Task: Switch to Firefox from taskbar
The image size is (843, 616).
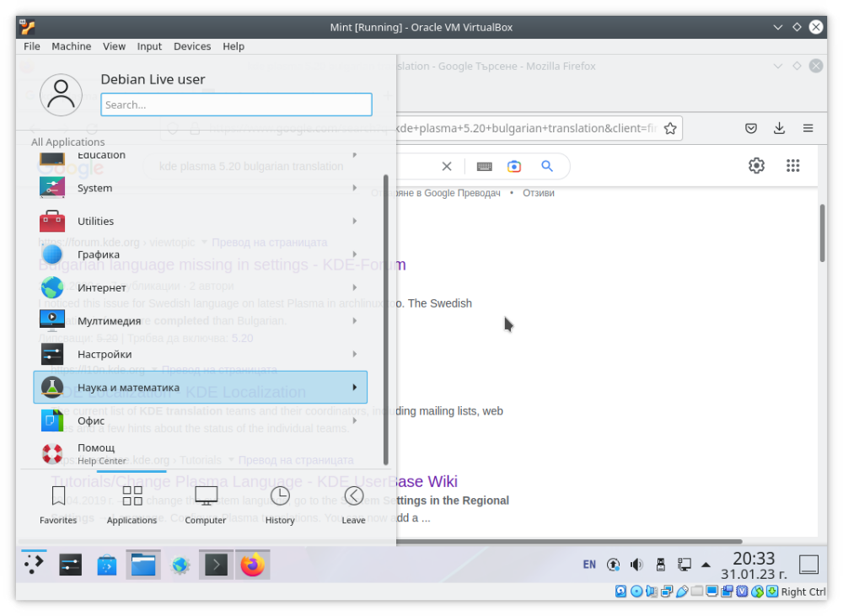Action: [x=252, y=565]
